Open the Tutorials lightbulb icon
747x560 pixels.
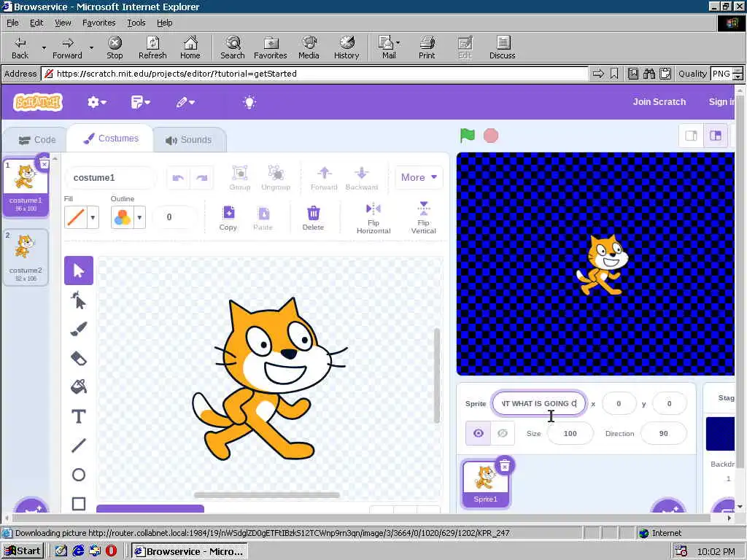[x=249, y=102]
